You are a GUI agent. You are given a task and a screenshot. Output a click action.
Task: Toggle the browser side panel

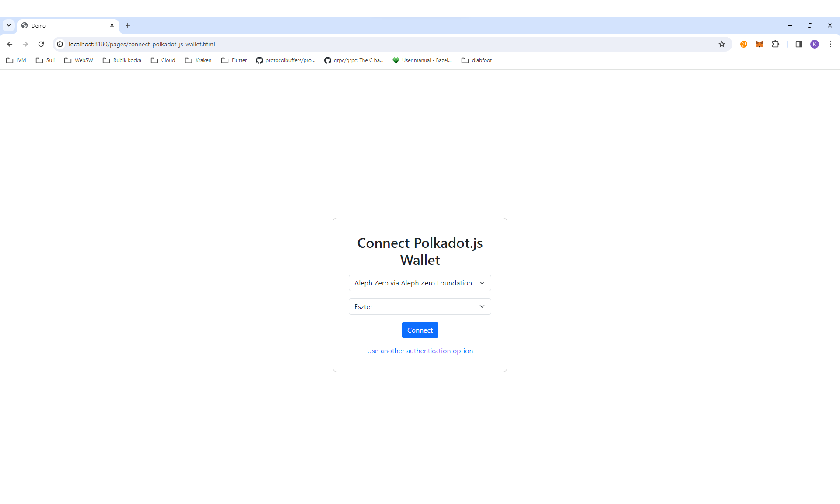click(x=798, y=44)
